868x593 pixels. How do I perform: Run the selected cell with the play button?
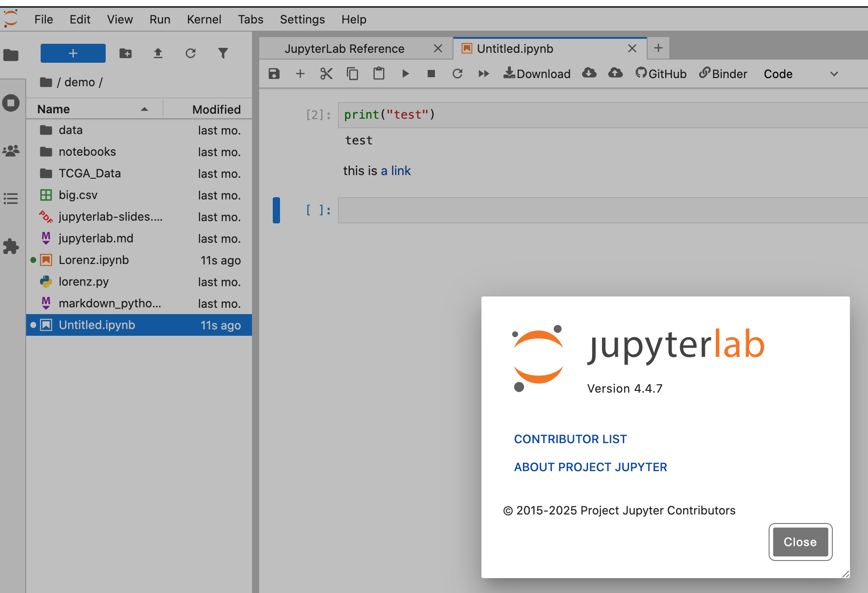(x=405, y=74)
